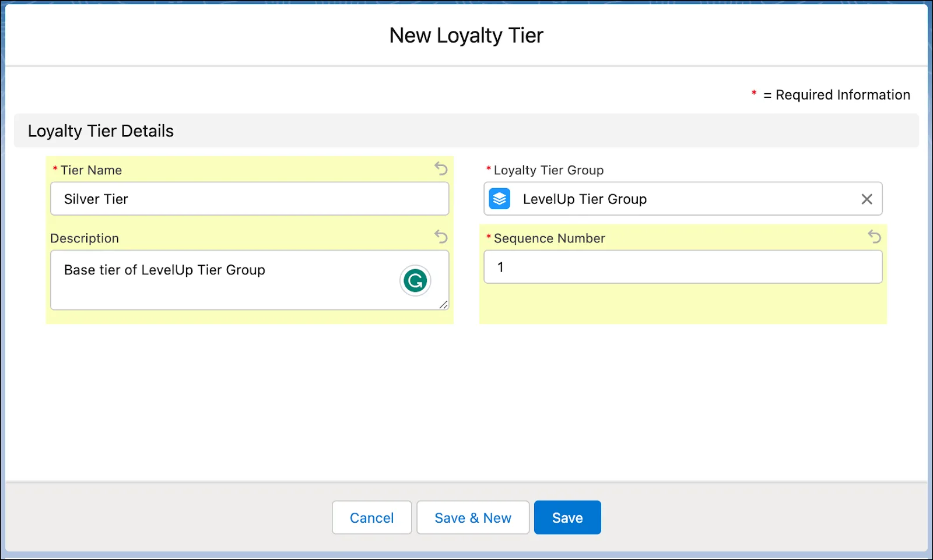The width and height of the screenshot is (933, 560).
Task: Focus the Sequence Number field
Action: pyautogui.click(x=683, y=266)
